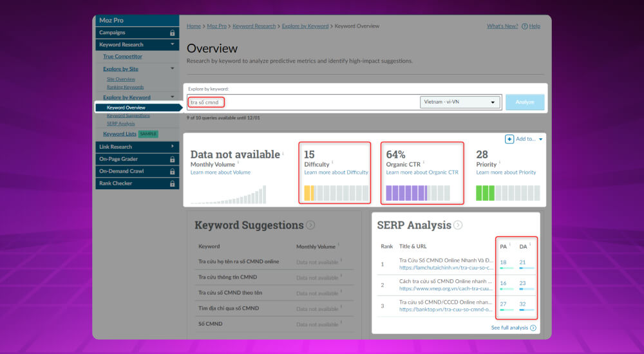644x354 pixels.
Task: Select Keyword Overview in sidebar
Action: (138, 107)
